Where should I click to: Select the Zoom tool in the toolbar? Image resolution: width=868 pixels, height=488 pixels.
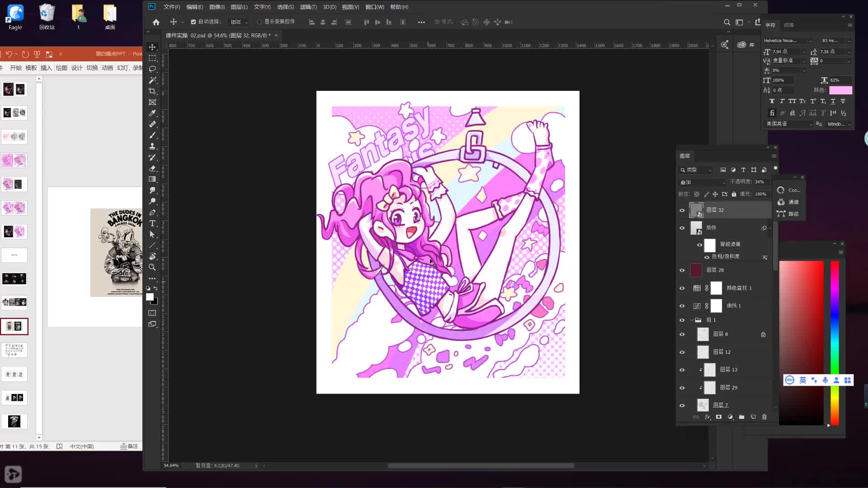pyautogui.click(x=152, y=267)
